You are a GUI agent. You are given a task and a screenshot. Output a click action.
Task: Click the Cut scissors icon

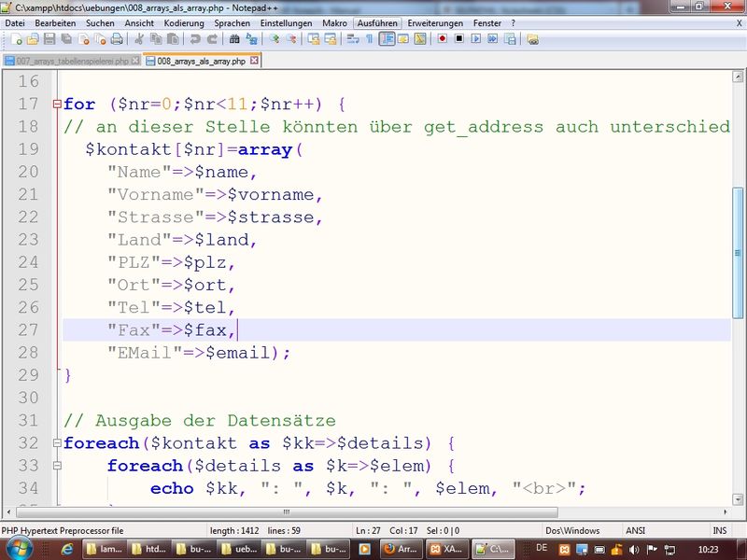click(x=139, y=39)
